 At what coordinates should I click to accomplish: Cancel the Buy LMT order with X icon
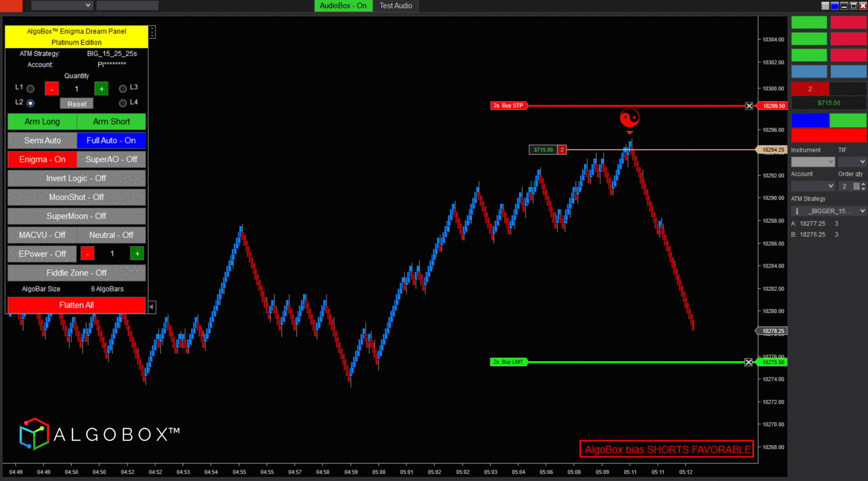point(749,362)
